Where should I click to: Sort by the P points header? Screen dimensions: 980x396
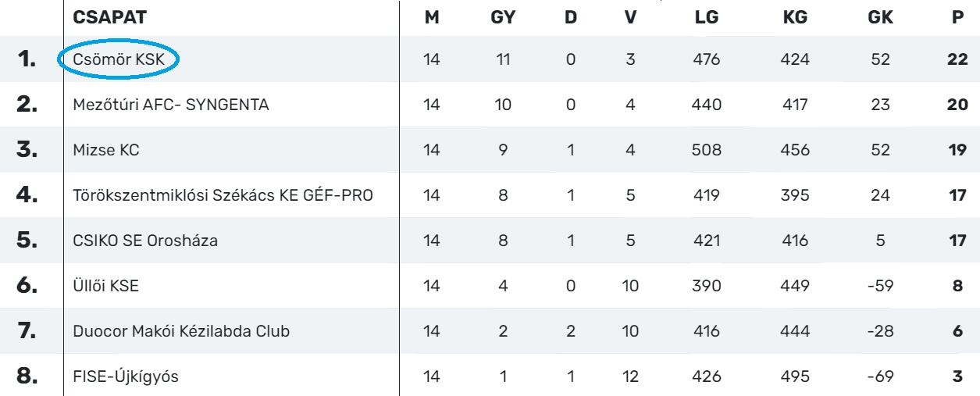click(958, 17)
